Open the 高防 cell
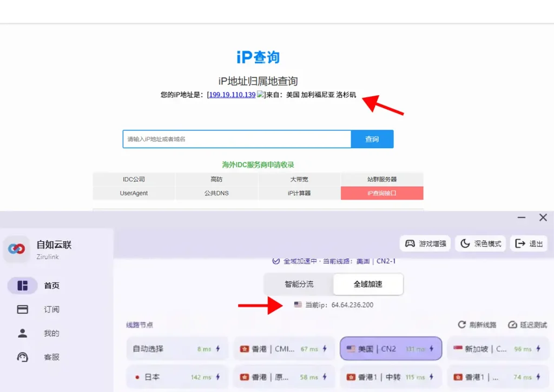 (x=216, y=180)
